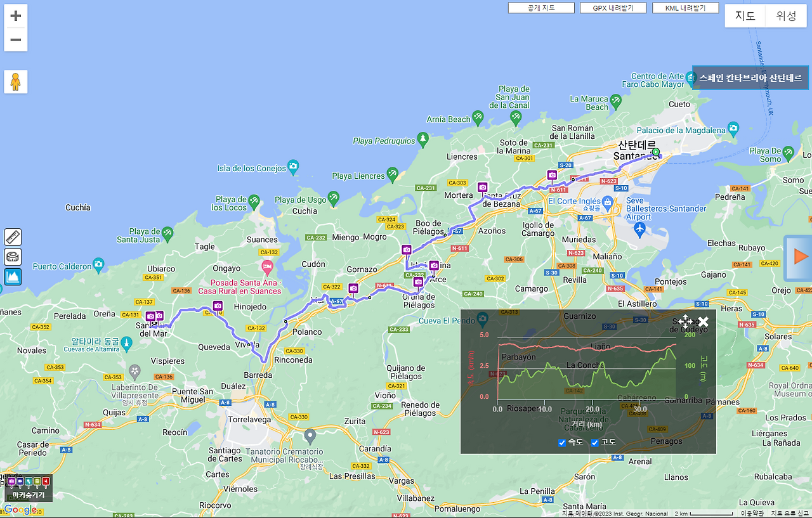The width and height of the screenshot is (812, 518).
Task: Toggle the teal microphone marker filter
Action: [29, 482]
